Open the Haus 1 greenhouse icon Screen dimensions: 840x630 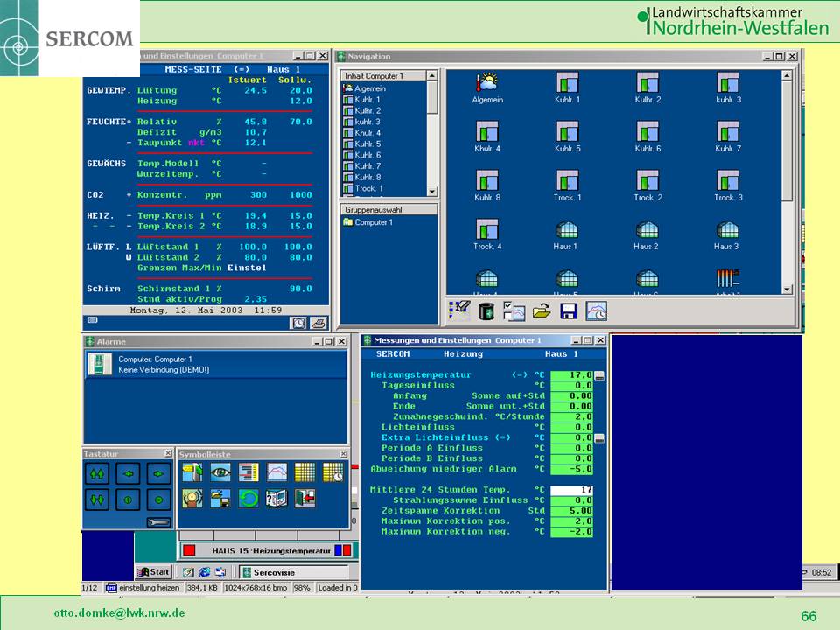(565, 230)
